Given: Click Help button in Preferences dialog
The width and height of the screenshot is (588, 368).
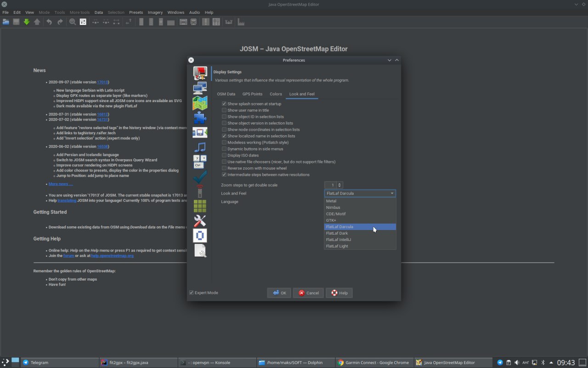Looking at the screenshot, I should [339, 293].
